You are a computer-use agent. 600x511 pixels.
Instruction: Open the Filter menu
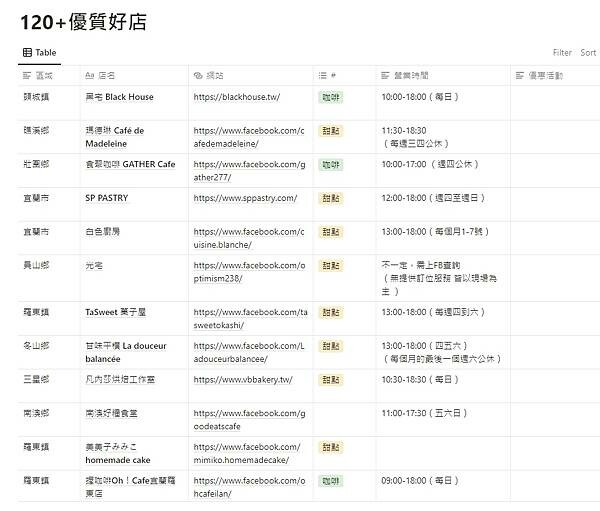[562, 53]
